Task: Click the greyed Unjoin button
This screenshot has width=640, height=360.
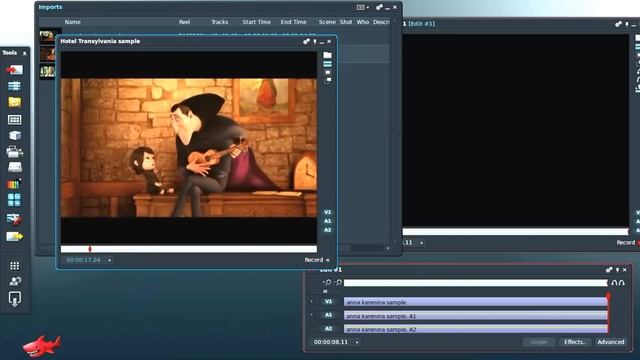Action: coord(539,342)
